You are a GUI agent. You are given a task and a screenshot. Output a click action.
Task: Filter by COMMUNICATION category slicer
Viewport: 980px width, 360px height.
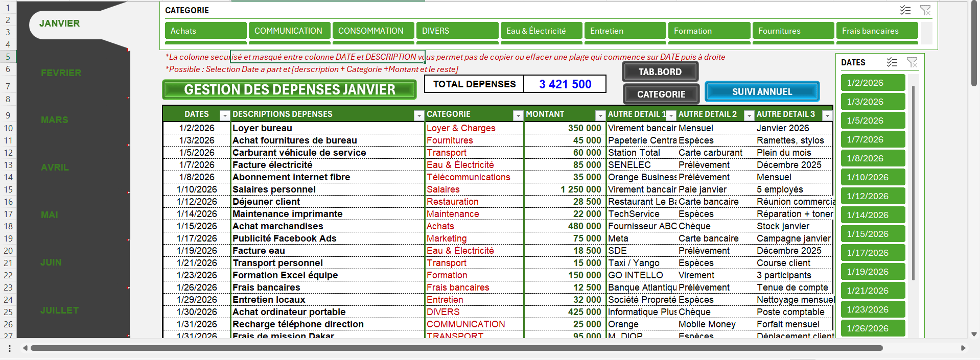(x=290, y=31)
